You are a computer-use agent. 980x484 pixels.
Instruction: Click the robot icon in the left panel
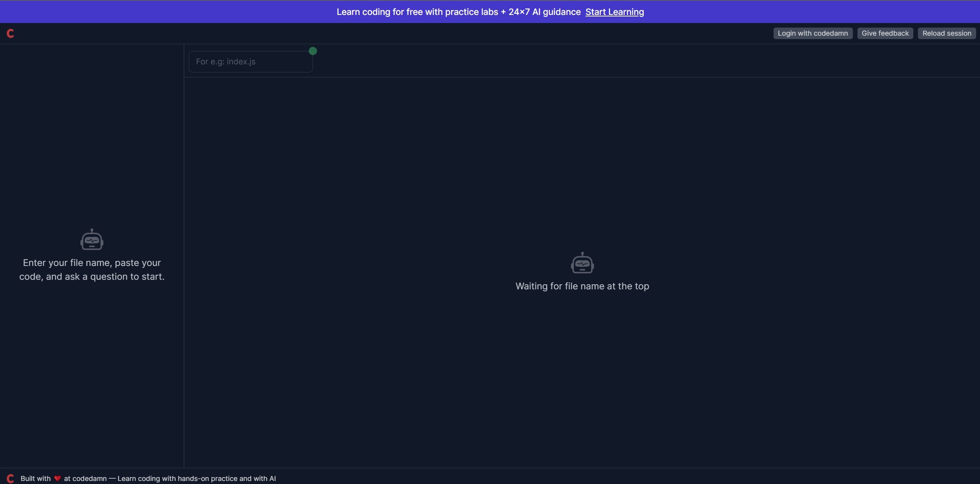92,240
